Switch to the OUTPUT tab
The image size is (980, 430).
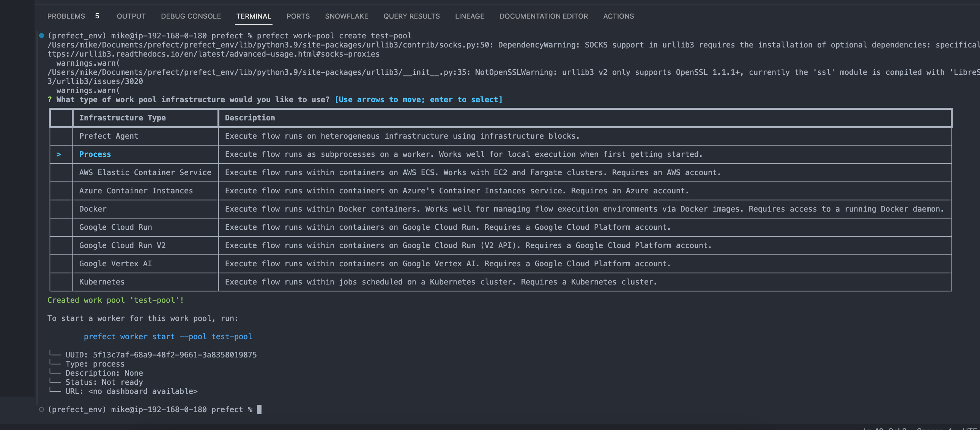click(131, 16)
